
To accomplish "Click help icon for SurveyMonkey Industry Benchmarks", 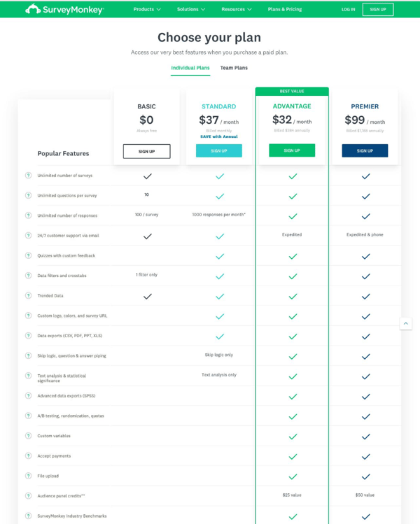I will [29, 516].
